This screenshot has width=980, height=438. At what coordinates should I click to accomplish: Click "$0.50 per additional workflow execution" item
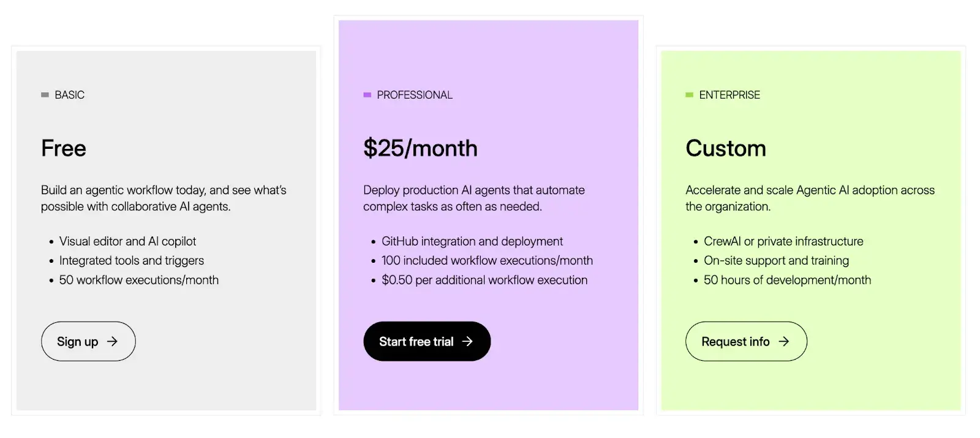point(484,280)
